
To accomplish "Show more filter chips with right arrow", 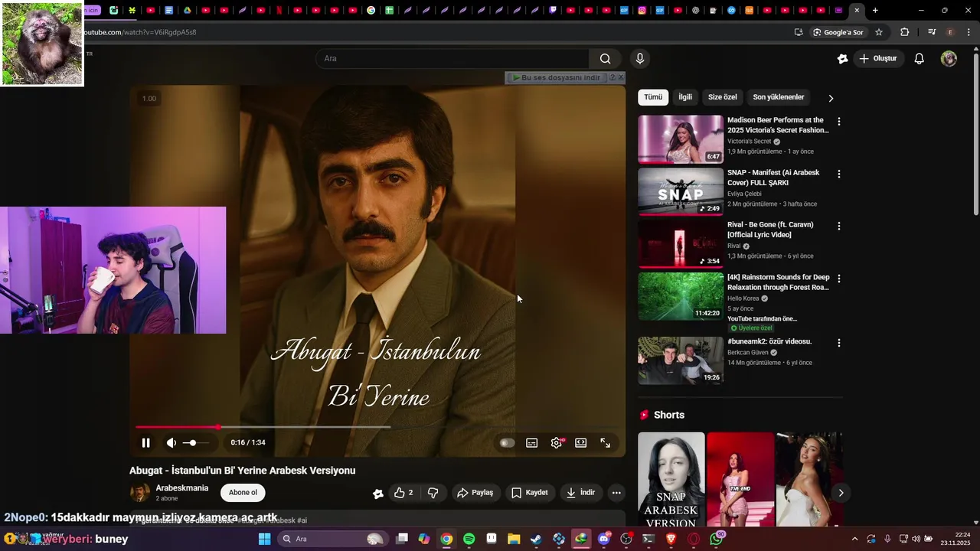I will pos(831,98).
